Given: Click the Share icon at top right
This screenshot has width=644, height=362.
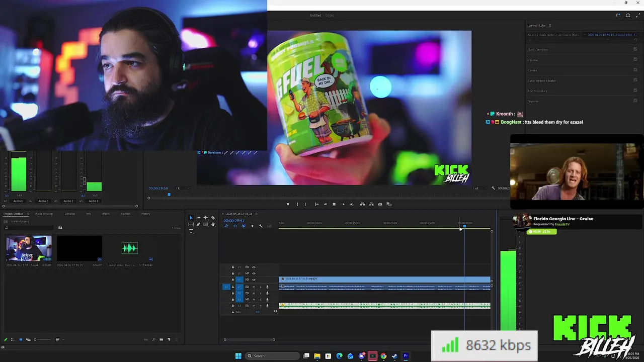Looking at the screenshot, I should click(628, 15).
